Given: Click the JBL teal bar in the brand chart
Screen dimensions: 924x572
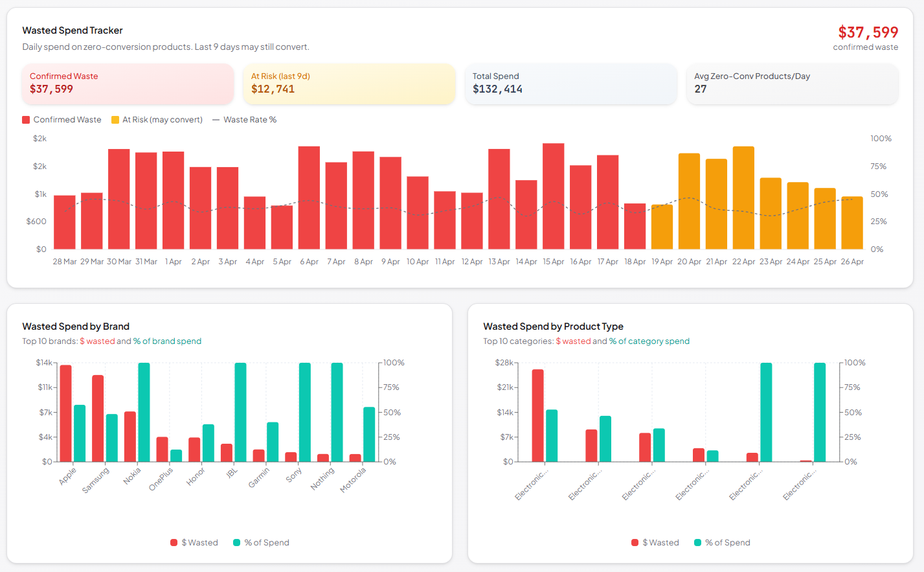Looking at the screenshot, I should tap(240, 412).
